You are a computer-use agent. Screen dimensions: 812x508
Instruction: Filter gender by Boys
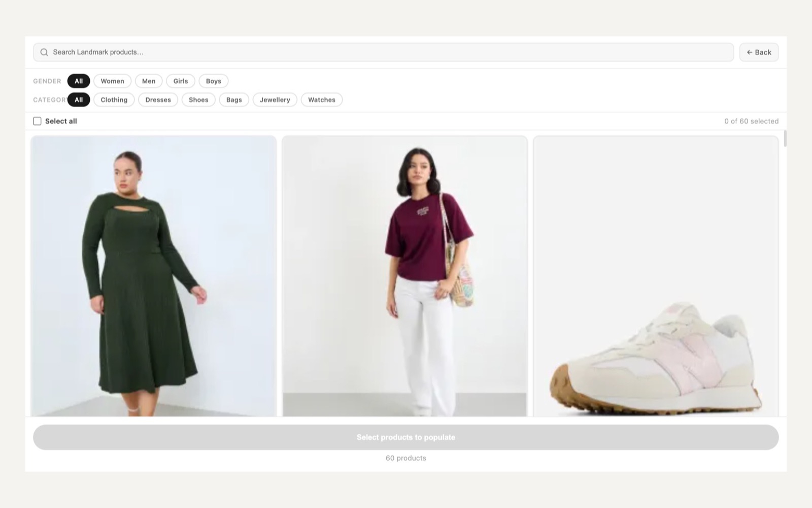click(x=214, y=81)
